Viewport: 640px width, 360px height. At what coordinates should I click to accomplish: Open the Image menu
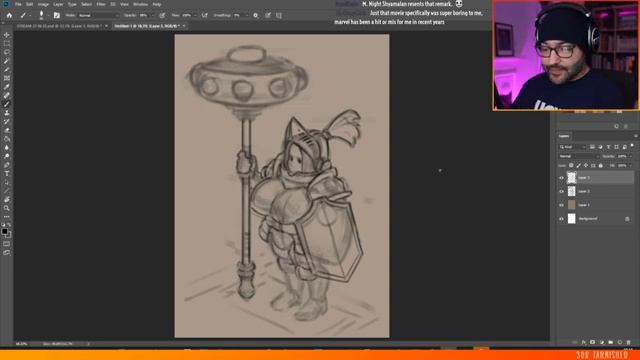click(43, 4)
